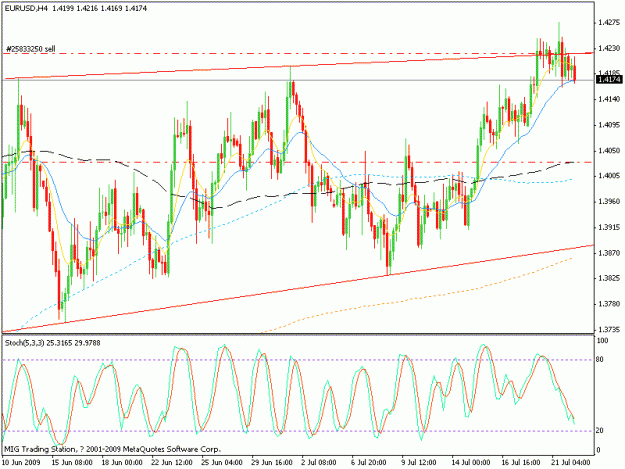This screenshot has height=469, width=625.
Task: Click the 1.4230 price scale label
Action: pos(609,48)
